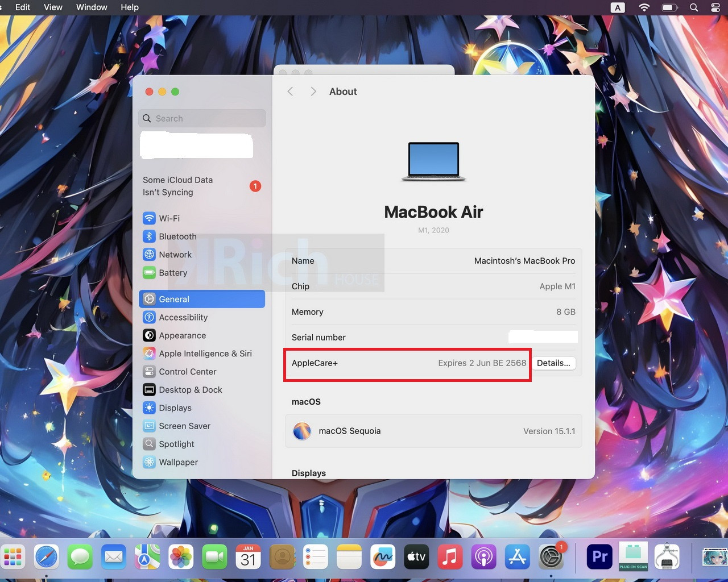Screen dimensions: 728x582
Task: Open Podcasts app in the Dock
Action: tap(483, 557)
